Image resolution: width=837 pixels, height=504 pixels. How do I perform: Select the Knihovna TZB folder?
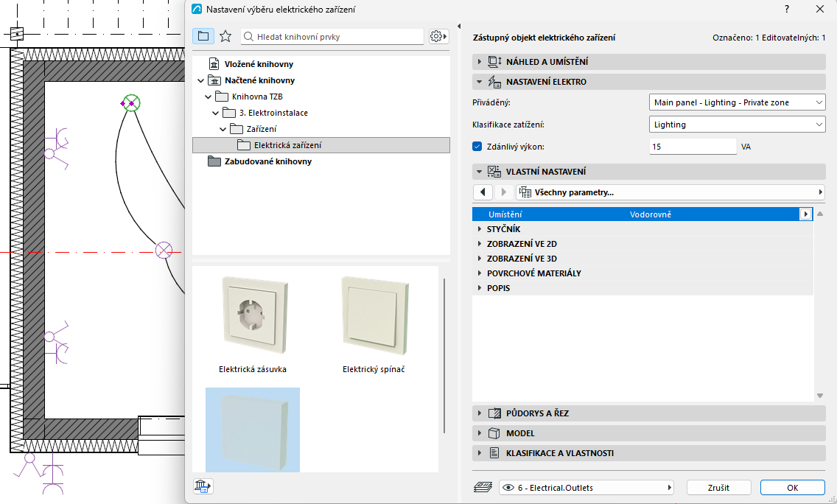click(257, 97)
